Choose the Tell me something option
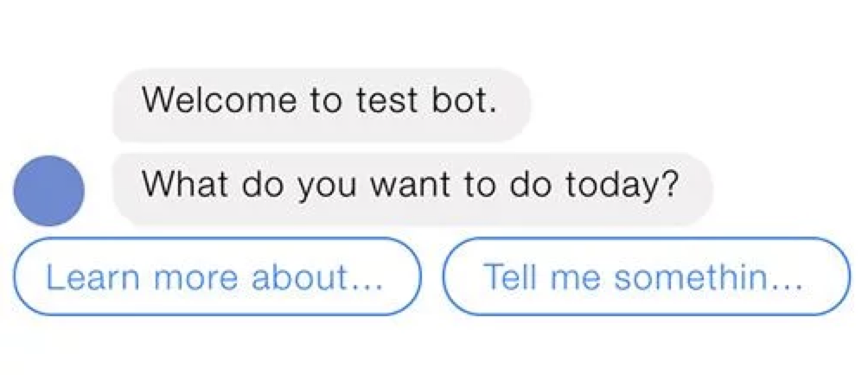Image resolution: width=868 pixels, height=380 pixels. pos(645,276)
